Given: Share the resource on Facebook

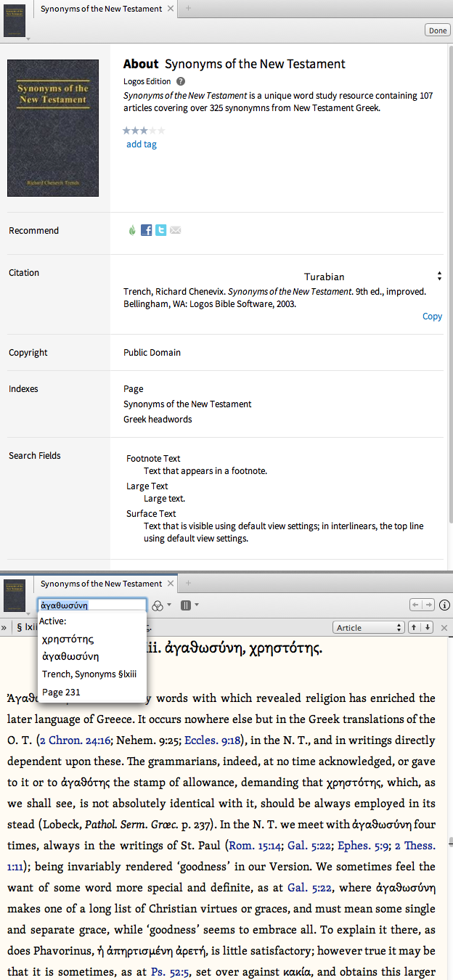Looking at the screenshot, I should 147,230.
